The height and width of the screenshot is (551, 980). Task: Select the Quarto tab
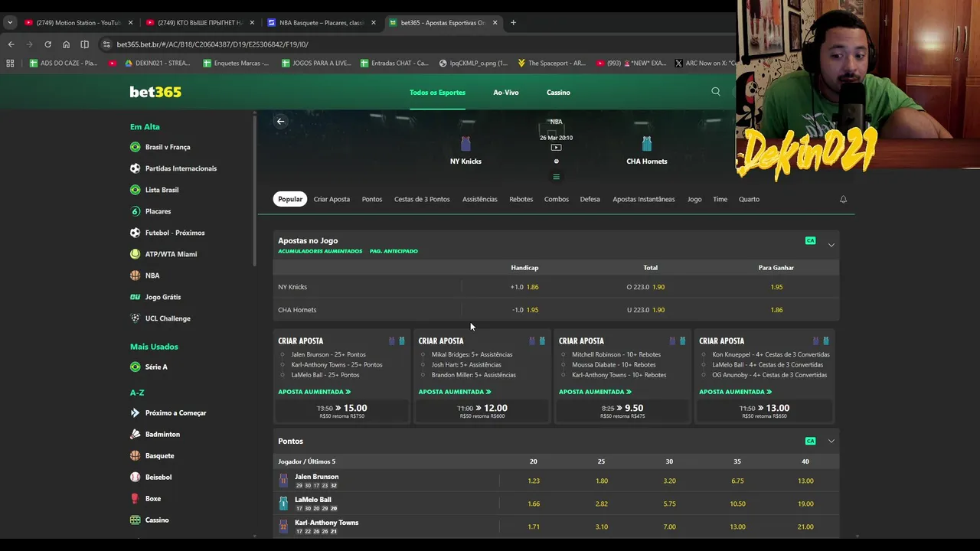[749, 199]
